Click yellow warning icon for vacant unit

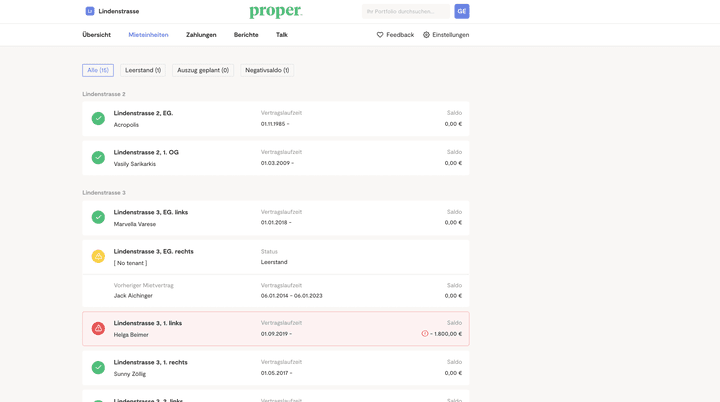coord(98,257)
